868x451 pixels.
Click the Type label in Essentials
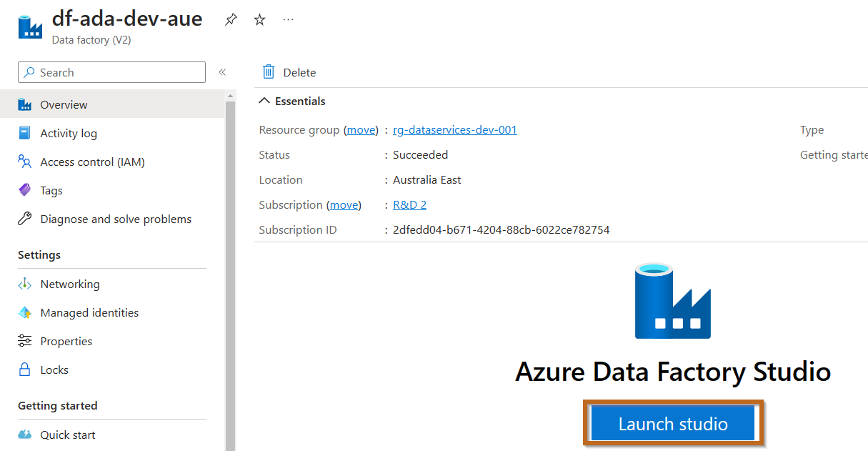pyautogui.click(x=812, y=129)
